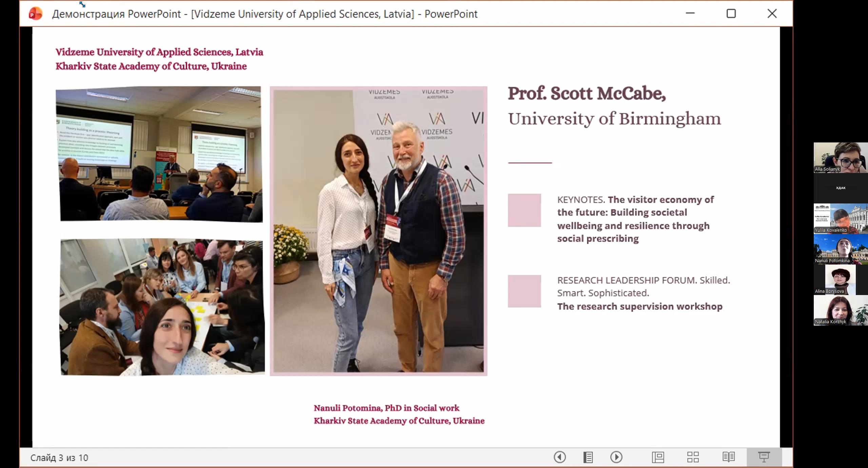Click the Slide Show presentation icon
Viewport: 868px width, 468px height.
[764, 457]
